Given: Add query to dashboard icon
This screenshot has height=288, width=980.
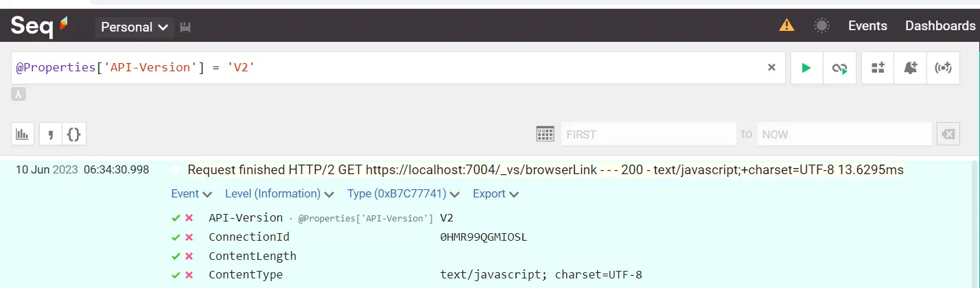Looking at the screenshot, I should point(878,68).
